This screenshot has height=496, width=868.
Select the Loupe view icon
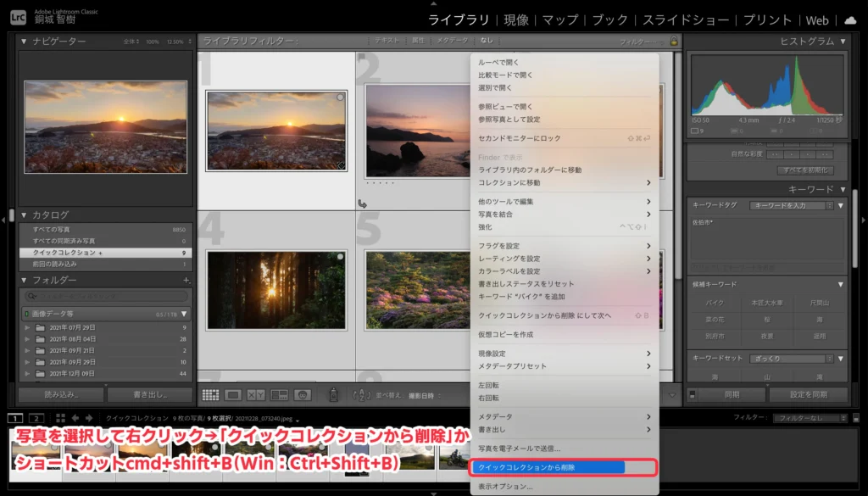tap(233, 394)
